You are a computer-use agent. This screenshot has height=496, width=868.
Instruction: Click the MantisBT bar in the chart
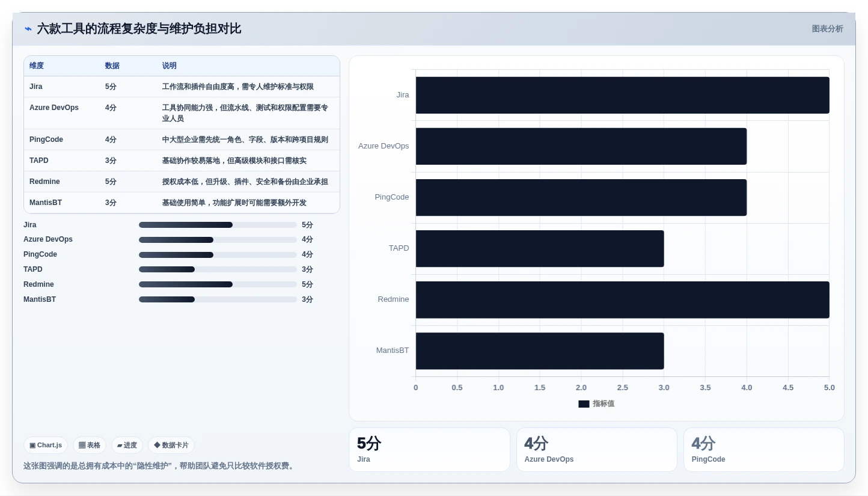point(540,351)
